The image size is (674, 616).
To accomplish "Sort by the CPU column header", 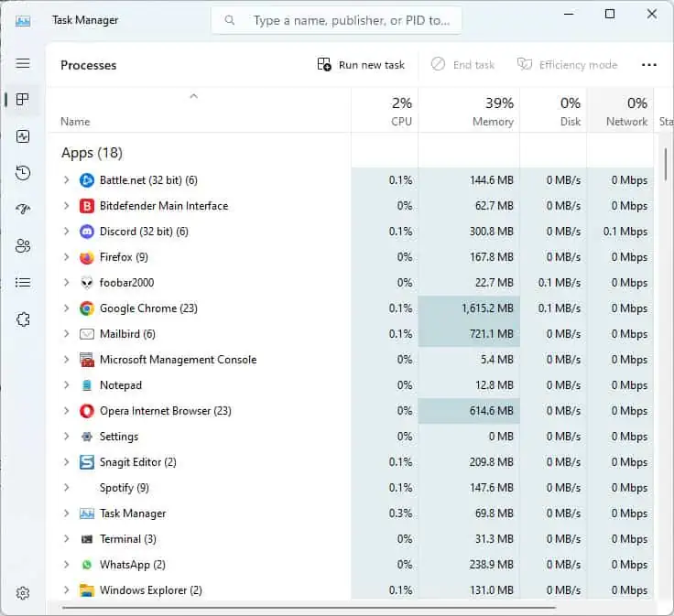I will coord(385,111).
